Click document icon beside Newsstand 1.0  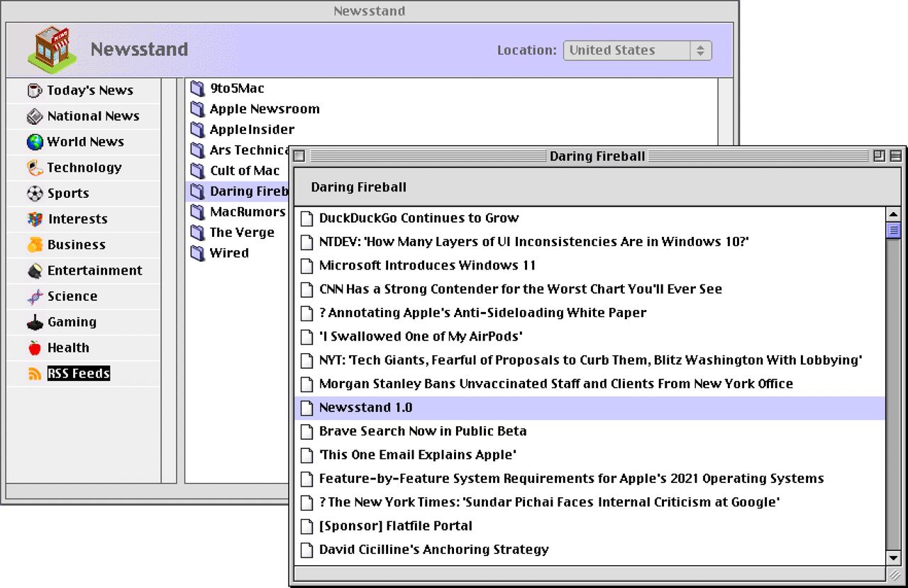click(306, 408)
